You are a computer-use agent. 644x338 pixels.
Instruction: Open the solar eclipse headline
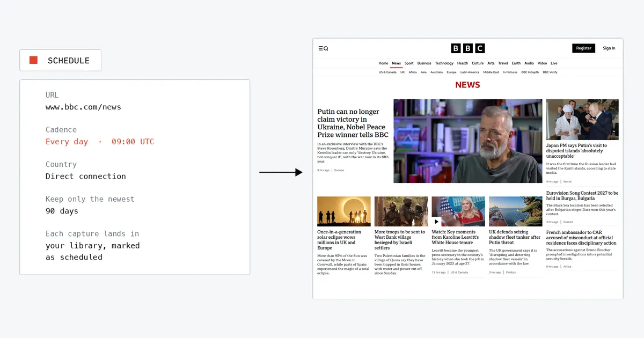point(339,240)
